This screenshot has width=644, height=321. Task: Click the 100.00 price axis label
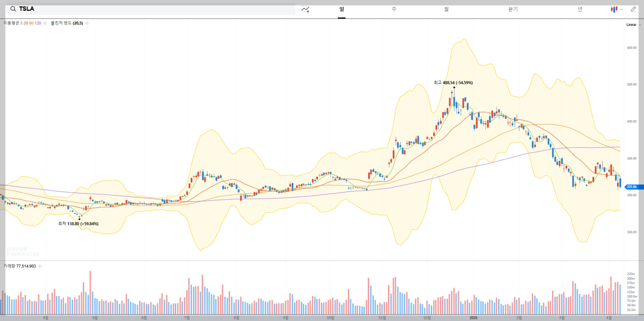click(x=632, y=232)
